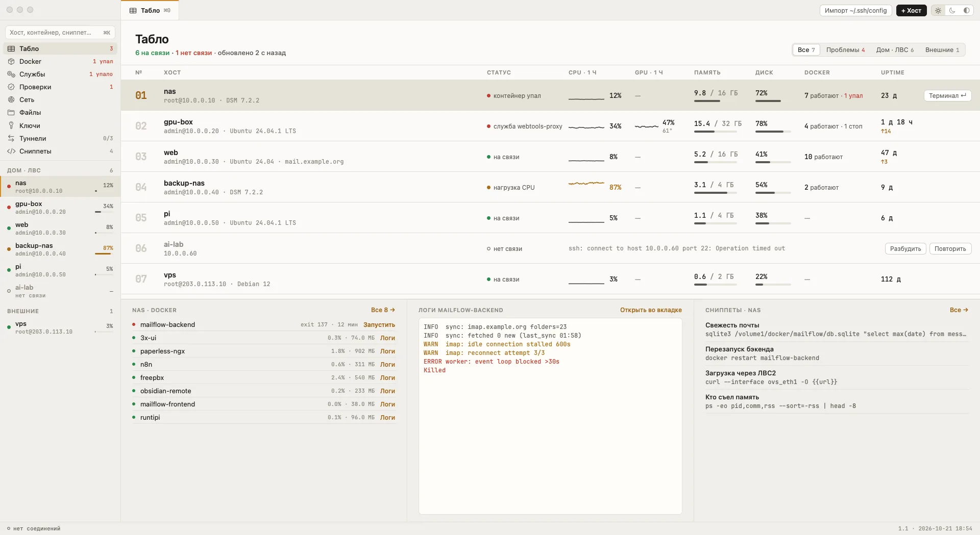The image size is (980, 535).
Task: Focus the Хост, контейнер, сниппет search field
Action: (x=60, y=33)
